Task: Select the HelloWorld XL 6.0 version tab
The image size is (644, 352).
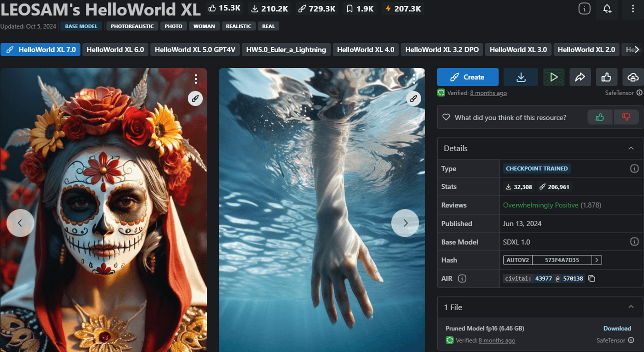Action: coord(115,49)
